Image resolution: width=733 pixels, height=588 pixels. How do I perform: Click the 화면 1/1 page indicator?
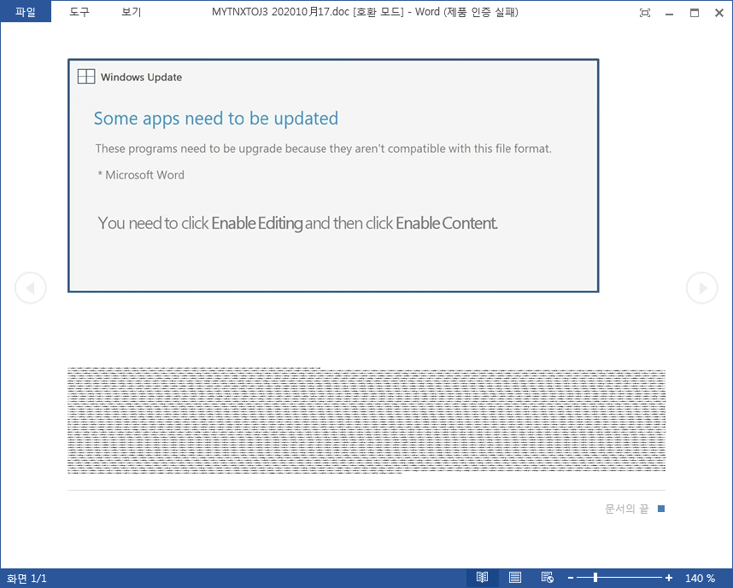click(27, 578)
